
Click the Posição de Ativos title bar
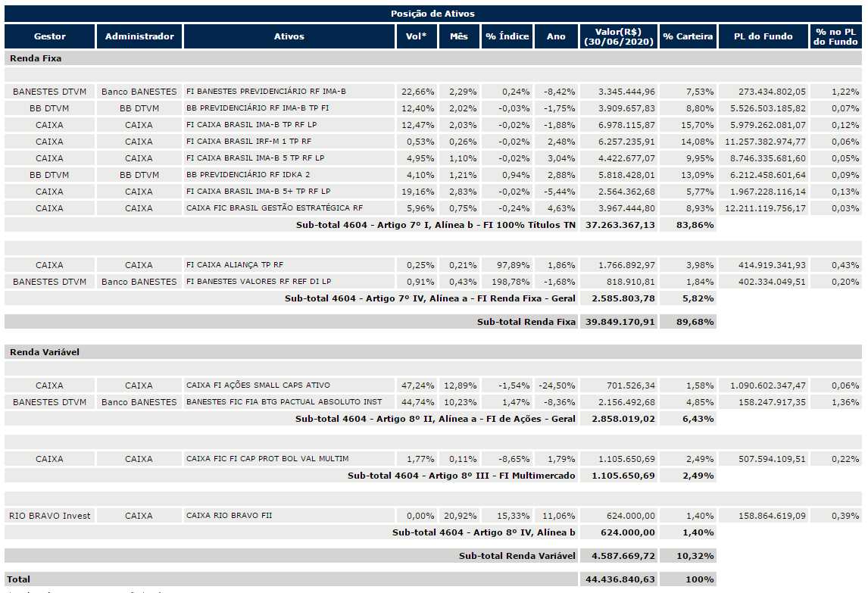point(433,14)
